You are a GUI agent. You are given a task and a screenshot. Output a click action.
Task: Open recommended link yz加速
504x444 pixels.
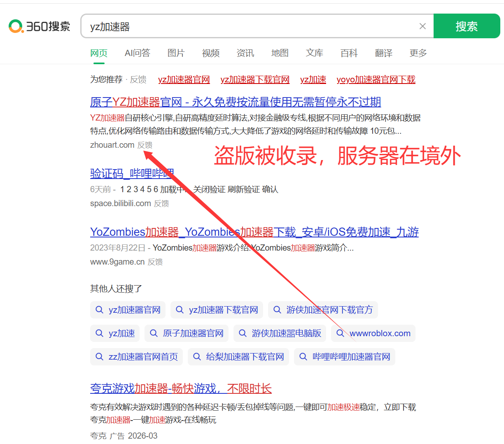click(313, 79)
